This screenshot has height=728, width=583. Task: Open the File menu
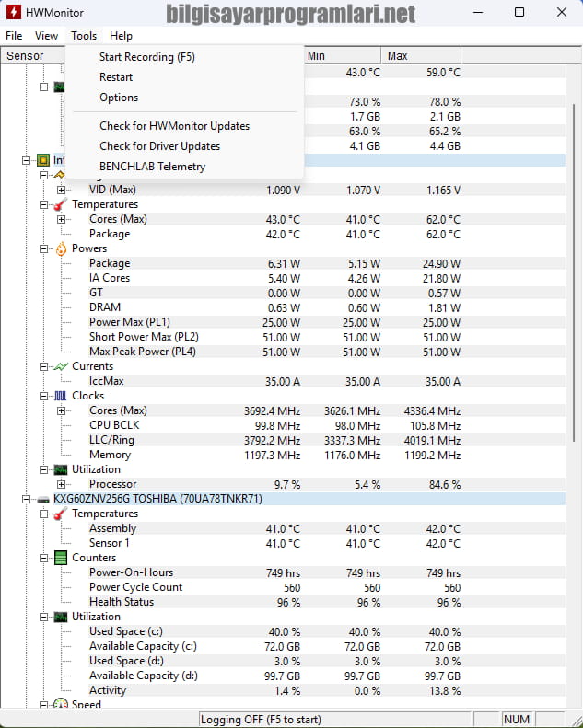[x=14, y=36]
